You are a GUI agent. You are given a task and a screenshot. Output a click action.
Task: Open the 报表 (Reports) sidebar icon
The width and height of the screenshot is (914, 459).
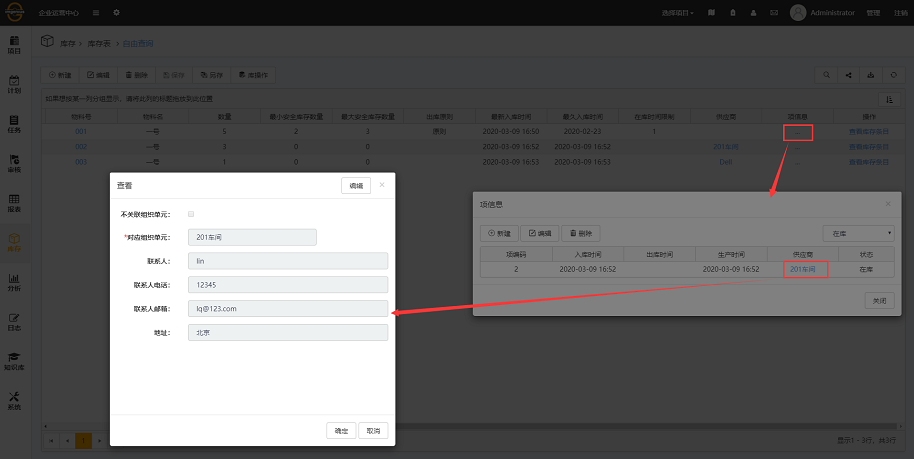tap(14, 203)
